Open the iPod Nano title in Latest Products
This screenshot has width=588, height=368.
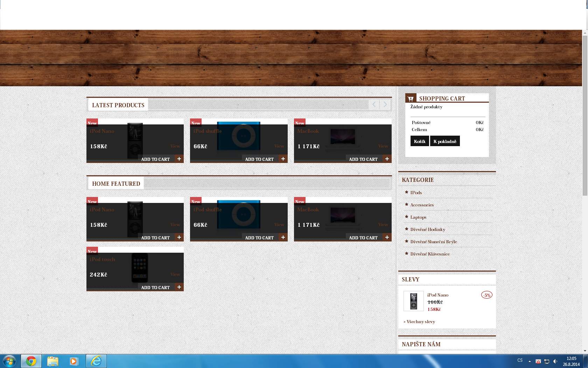tap(102, 131)
